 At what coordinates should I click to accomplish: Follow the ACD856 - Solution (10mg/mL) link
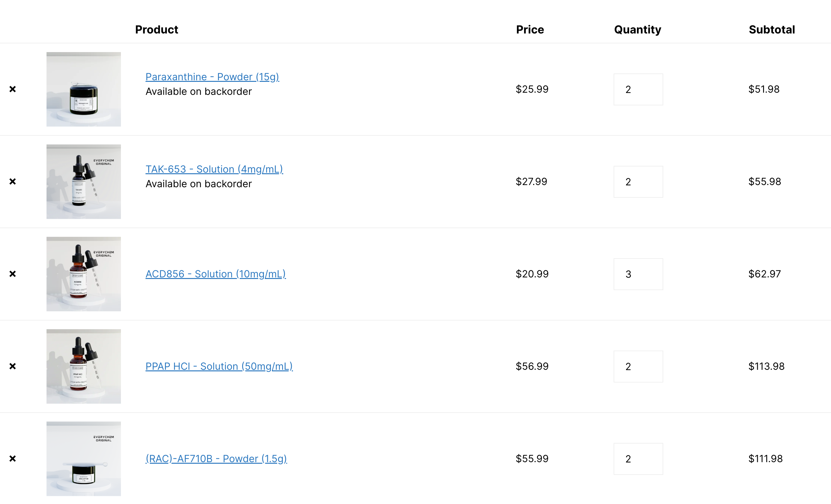coord(216,274)
